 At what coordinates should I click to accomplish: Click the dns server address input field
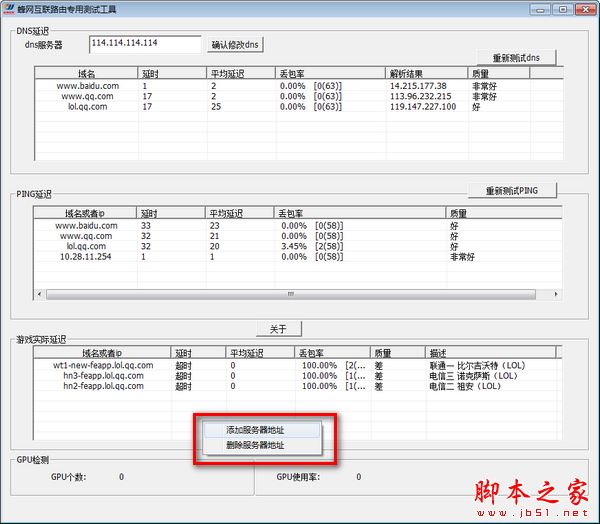point(145,44)
